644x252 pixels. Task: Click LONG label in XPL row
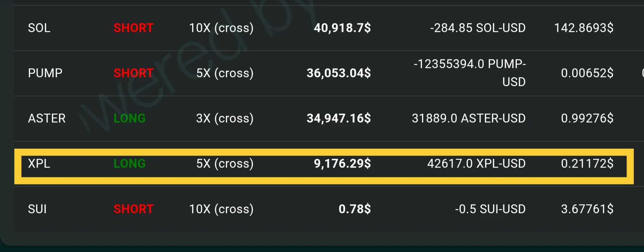pyautogui.click(x=130, y=163)
